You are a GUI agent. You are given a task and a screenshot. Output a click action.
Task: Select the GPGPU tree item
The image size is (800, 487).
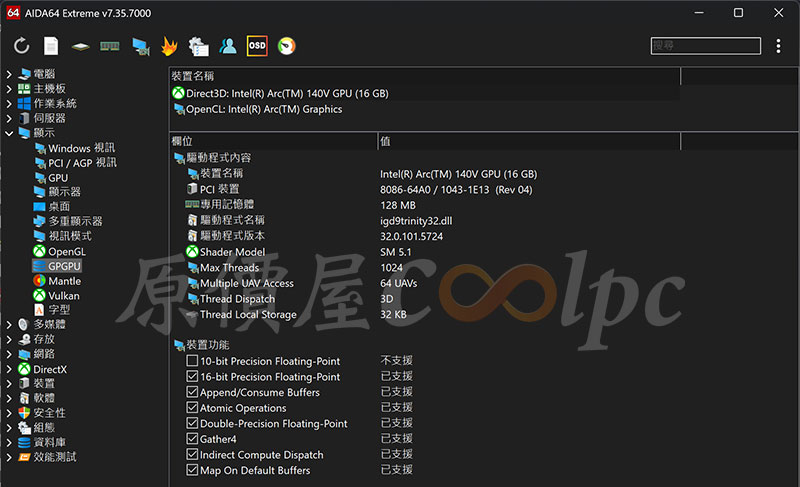point(57,266)
